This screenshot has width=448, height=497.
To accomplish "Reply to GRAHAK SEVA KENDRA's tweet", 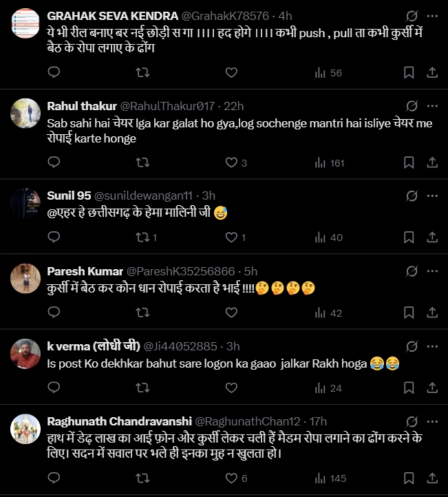I will click(54, 72).
